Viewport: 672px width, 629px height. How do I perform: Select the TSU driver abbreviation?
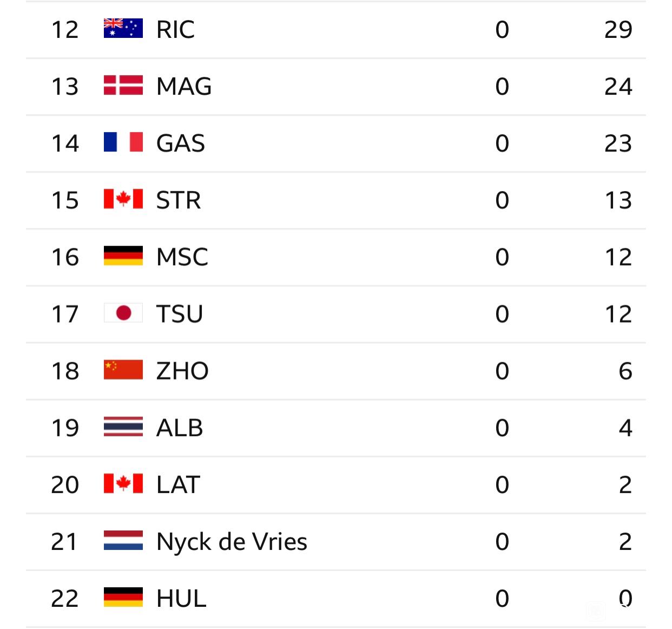[180, 314]
